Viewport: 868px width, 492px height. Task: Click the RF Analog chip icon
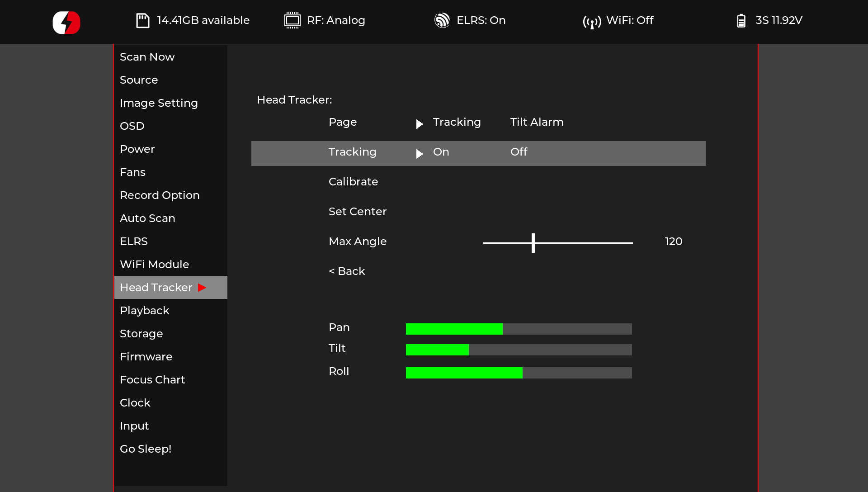click(x=292, y=21)
